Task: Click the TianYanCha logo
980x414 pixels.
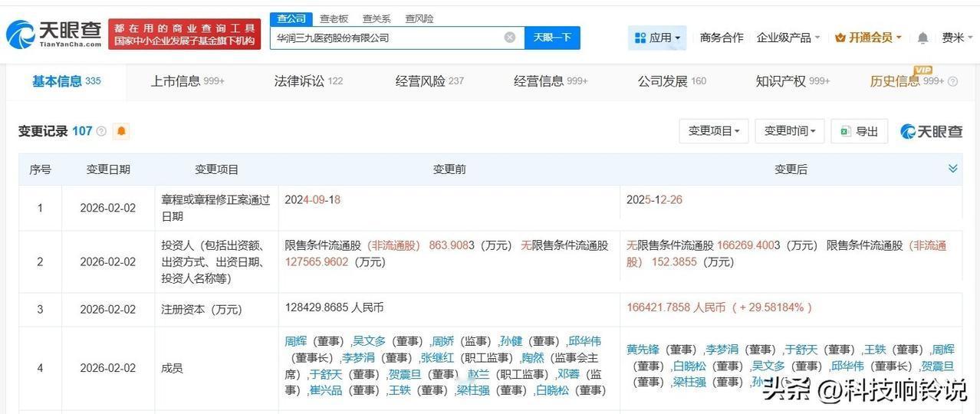Action: pos(54,34)
